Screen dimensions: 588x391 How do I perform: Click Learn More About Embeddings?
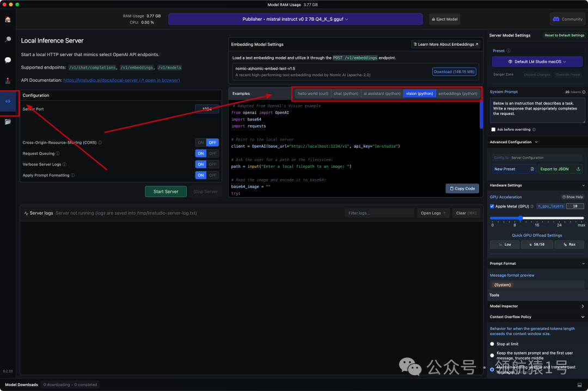[x=445, y=44]
